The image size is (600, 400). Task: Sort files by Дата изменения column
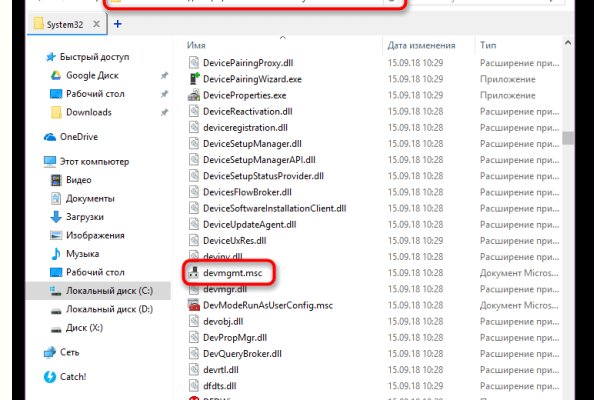[424, 46]
